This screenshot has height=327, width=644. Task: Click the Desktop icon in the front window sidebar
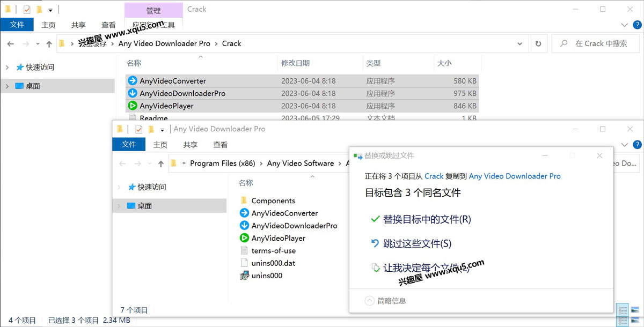(131, 206)
